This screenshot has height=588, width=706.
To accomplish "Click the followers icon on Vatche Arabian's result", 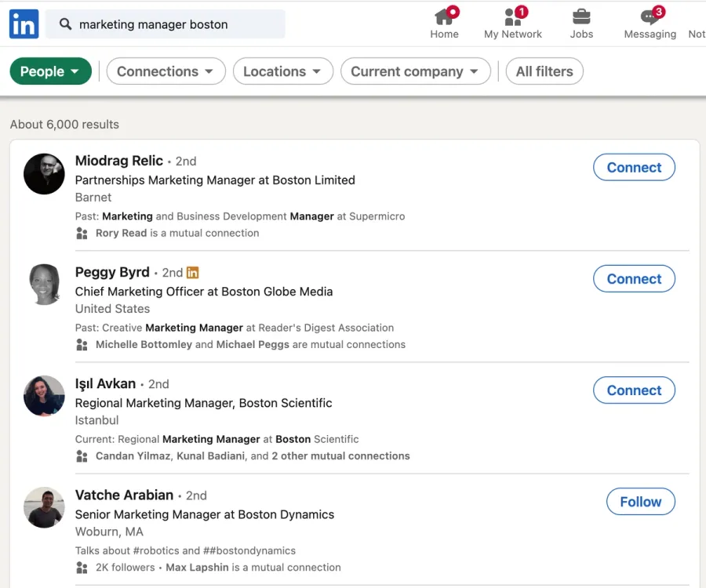I will [x=82, y=567].
